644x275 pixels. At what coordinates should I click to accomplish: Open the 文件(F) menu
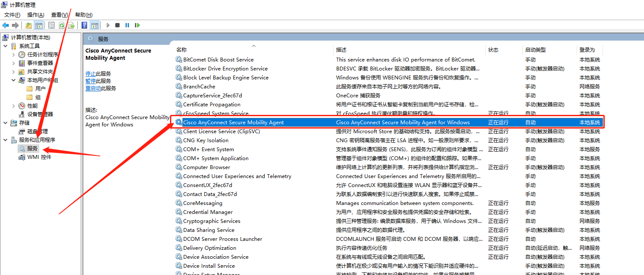pyautogui.click(x=12, y=15)
